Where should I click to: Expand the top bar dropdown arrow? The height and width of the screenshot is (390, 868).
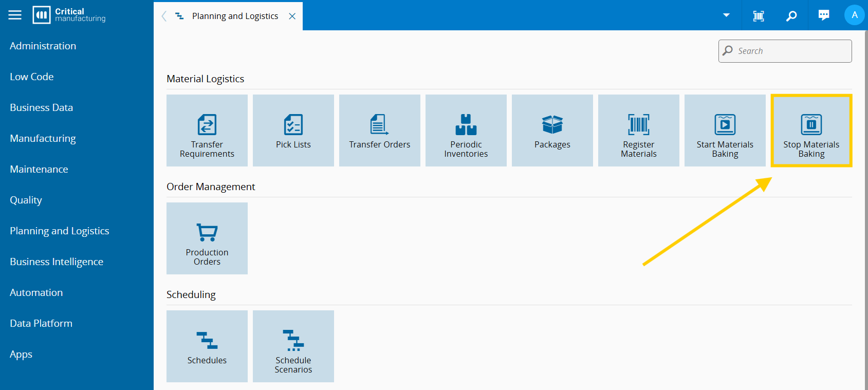click(x=726, y=15)
